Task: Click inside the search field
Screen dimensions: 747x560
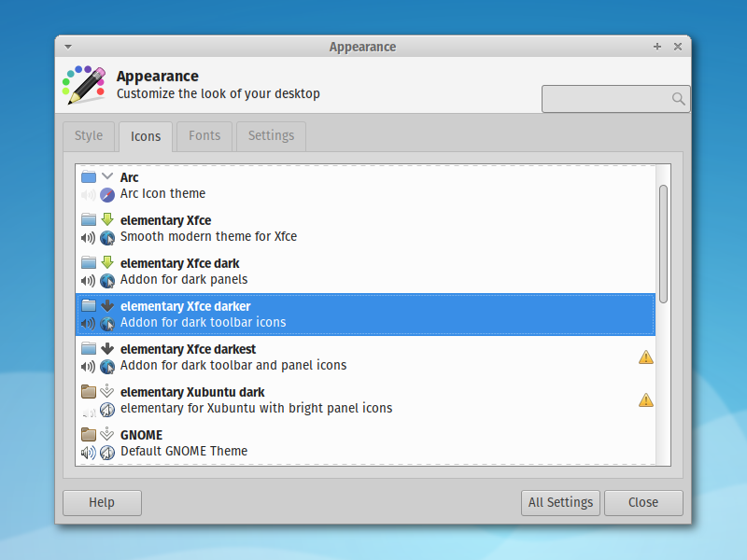Action: [x=607, y=98]
